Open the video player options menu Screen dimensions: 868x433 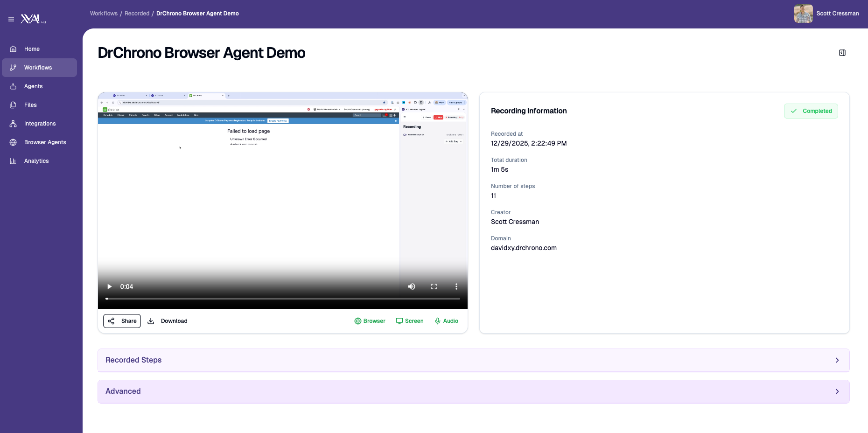click(456, 286)
